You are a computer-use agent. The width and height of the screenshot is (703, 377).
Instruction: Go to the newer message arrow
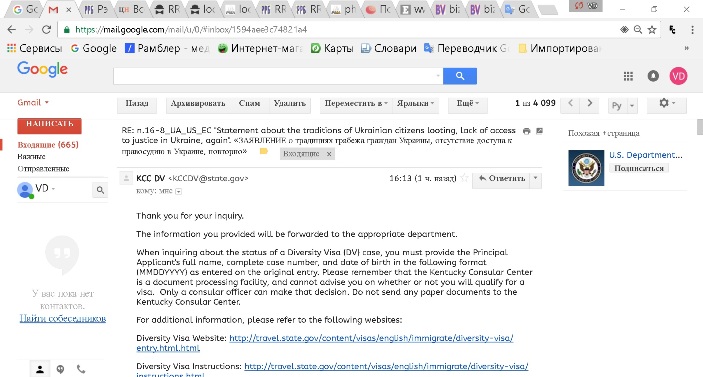pyautogui.click(x=570, y=103)
